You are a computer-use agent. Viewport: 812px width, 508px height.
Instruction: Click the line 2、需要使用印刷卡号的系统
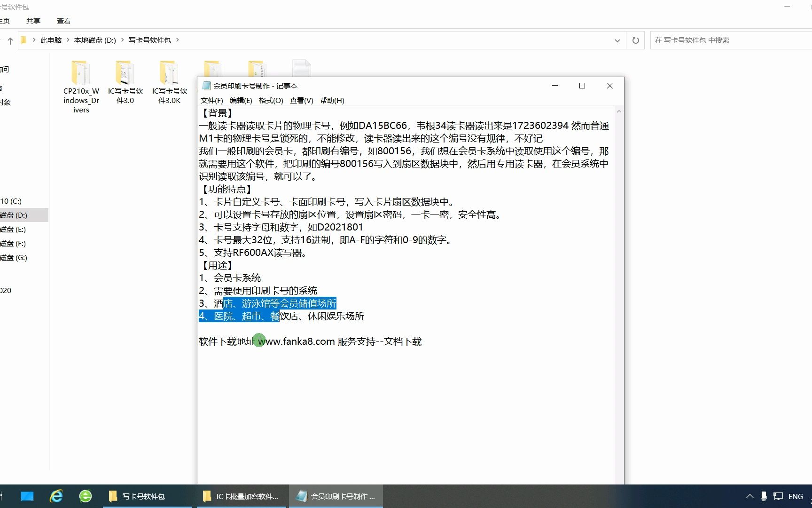point(258,291)
